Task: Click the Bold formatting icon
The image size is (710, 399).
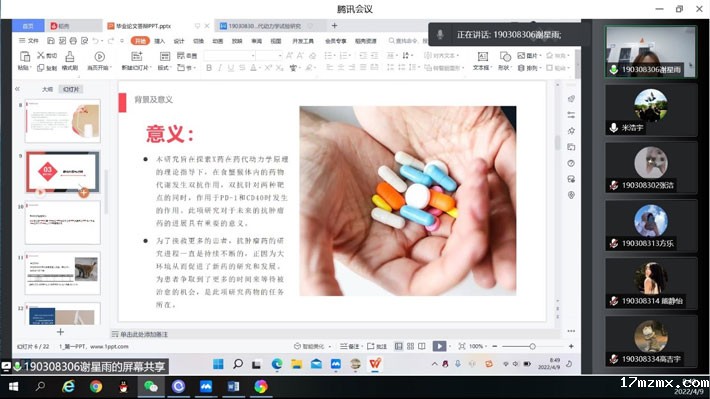Action: [x=209, y=68]
